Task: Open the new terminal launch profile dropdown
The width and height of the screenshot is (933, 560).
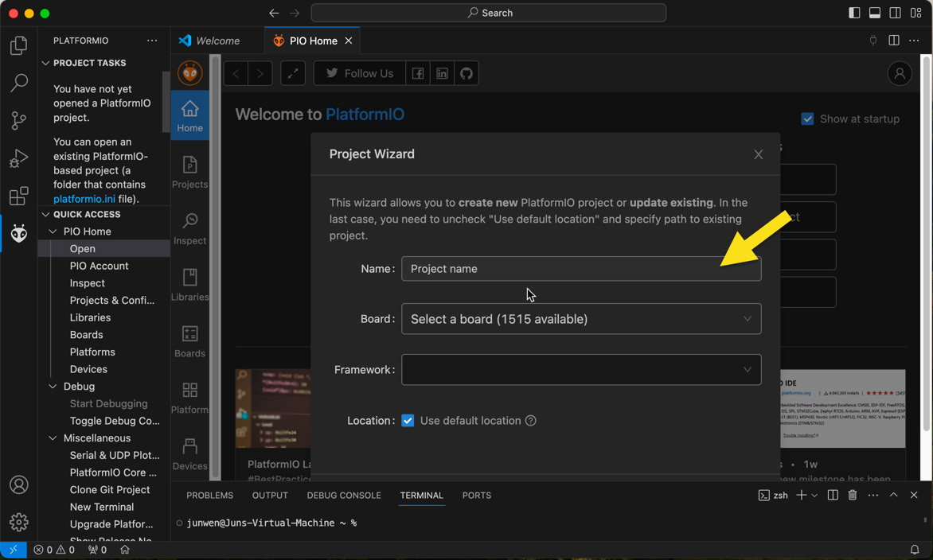Action: coord(814,496)
